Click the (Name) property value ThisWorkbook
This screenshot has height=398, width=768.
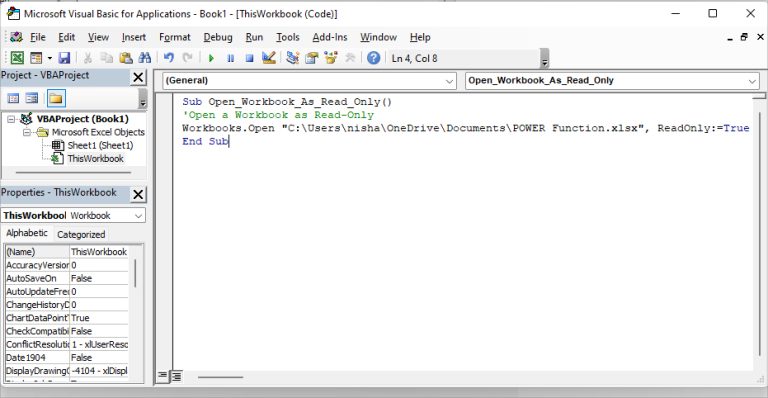(99, 252)
